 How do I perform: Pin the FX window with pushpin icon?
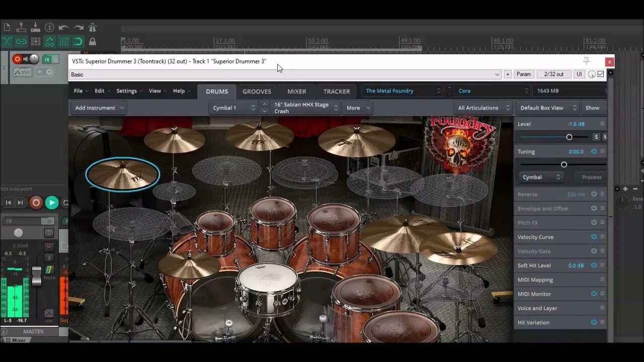tap(586, 61)
